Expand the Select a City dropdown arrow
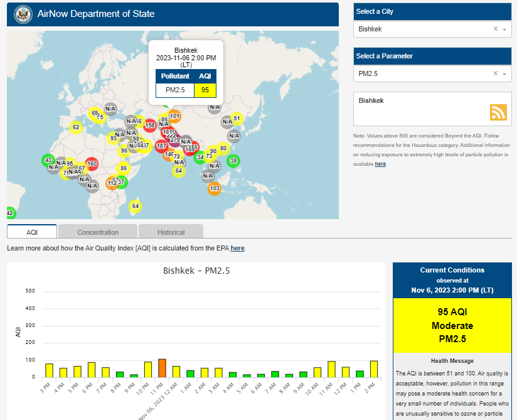The image size is (517, 420). 504,30
